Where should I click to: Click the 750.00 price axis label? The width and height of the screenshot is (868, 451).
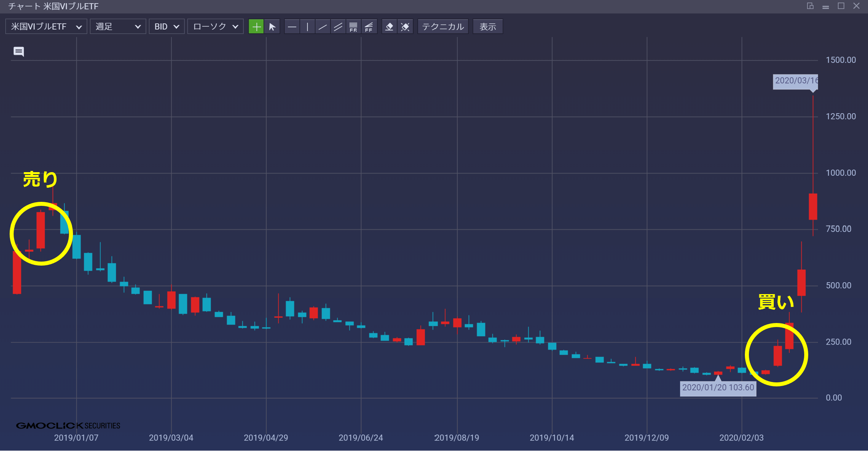point(838,229)
